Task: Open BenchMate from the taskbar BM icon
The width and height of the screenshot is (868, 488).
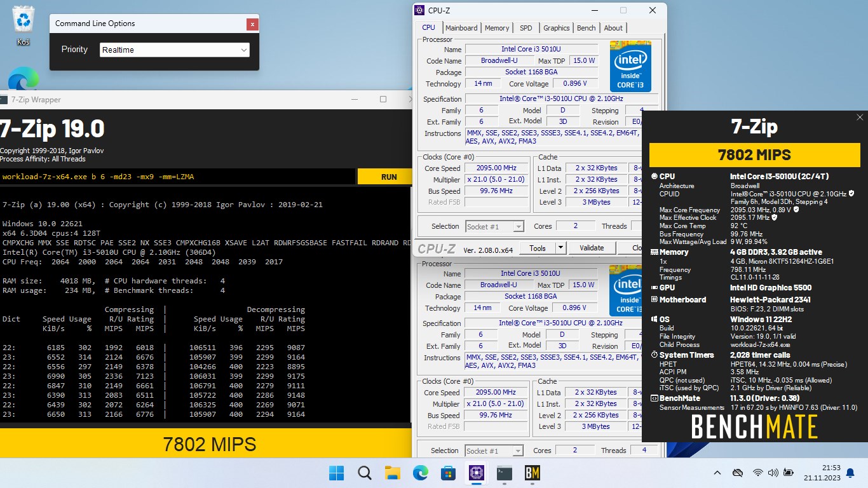Action: pyautogui.click(x=532, y=473)
